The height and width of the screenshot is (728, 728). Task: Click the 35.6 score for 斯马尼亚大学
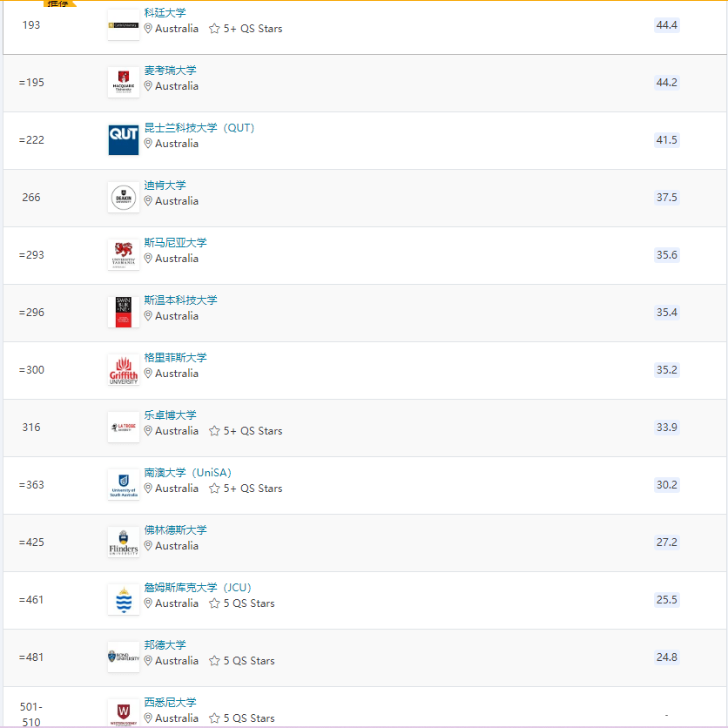pyautogui.click(x=667, y=255)
